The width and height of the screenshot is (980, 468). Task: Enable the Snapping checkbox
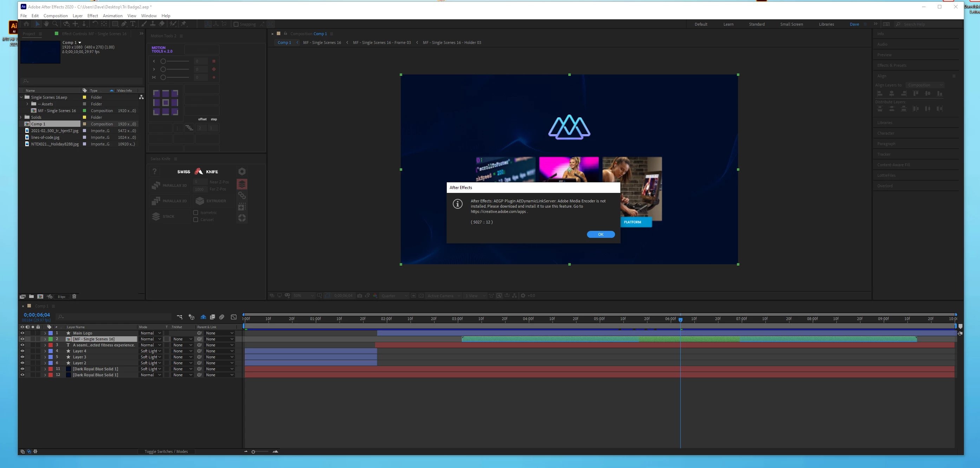pyautogui.click(x=236, y=24)
